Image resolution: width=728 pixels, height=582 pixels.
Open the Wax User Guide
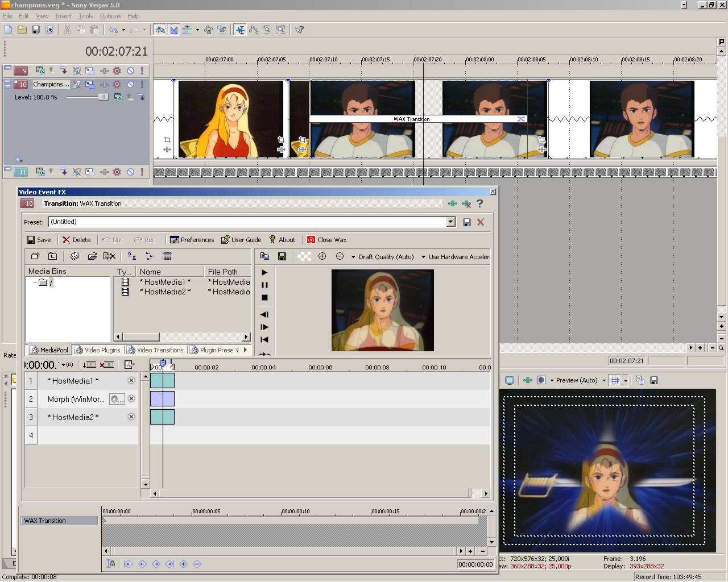pos(241,240)
